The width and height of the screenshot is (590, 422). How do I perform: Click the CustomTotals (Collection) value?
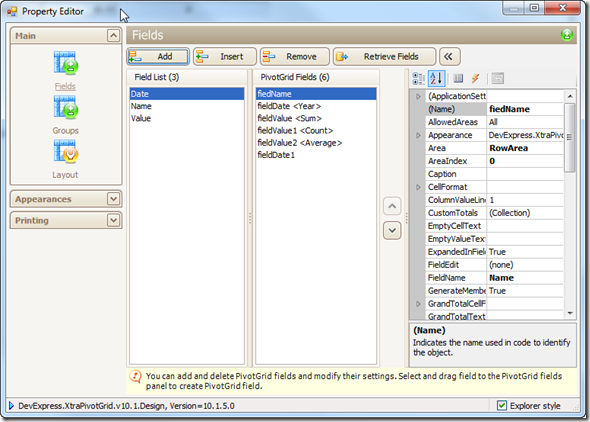pyautogui.click(x=525, y=213)
